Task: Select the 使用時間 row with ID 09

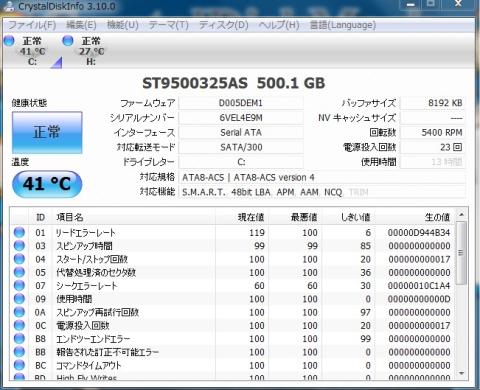Action: [233, 299]
